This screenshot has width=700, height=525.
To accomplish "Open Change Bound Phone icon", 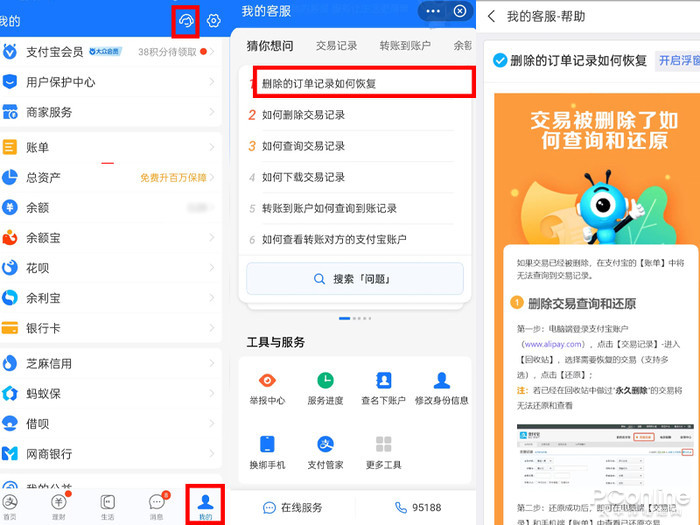I will (x=267, y=445).
